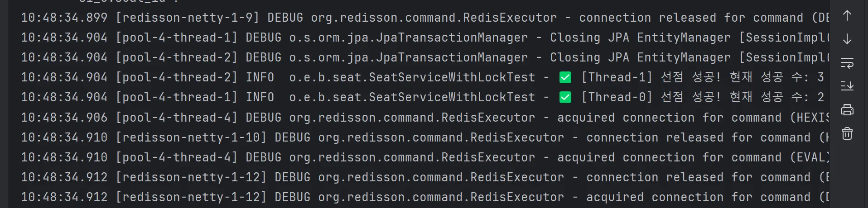
Task: Click pool-4-thread-4 EVAL command log line
Action: (425, 157)
